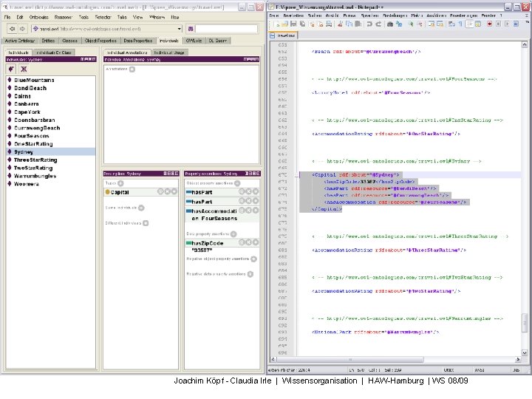Click Undo icon in Notepad++ toolbar

tap(369, 24)
